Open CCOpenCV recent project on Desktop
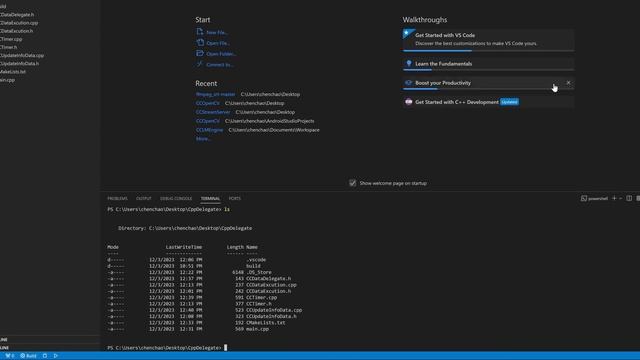The height and width of the screenshot is (360, 640). coord(207,103)
